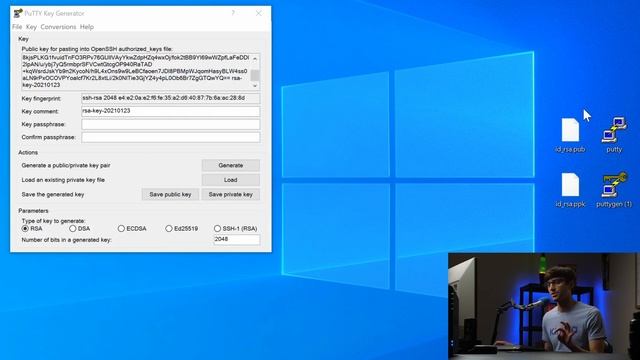This screenshot has width=640, height=360.
Task: Click the public key box scroll-up arrow
Action: 255,59
